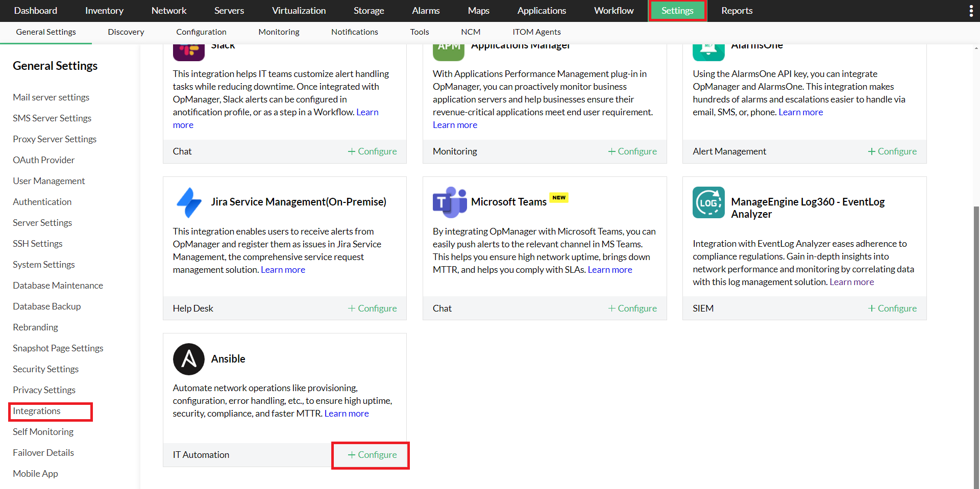
Task: Open Database Backup
Action: 47,306
